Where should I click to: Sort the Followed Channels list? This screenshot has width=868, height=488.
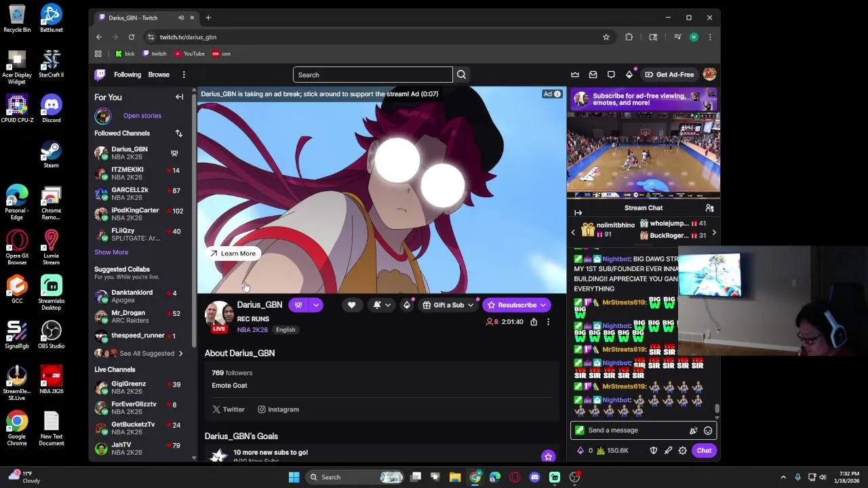[x=178, y=134]
